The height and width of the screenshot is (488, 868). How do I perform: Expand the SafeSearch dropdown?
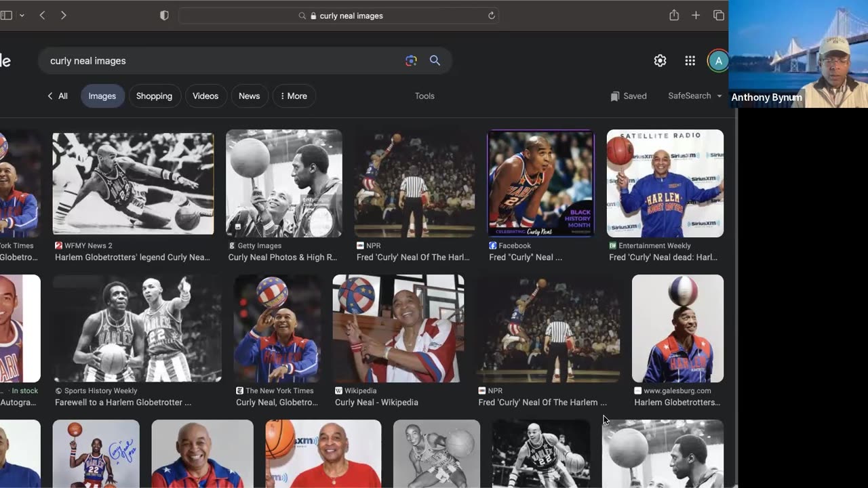click(x=695, y=96)
